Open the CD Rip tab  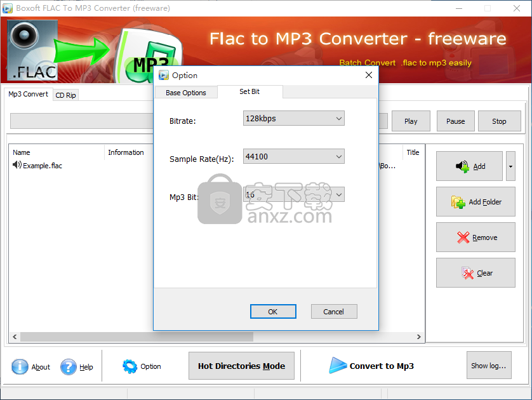pyautogui.click(x=66, y=95)
